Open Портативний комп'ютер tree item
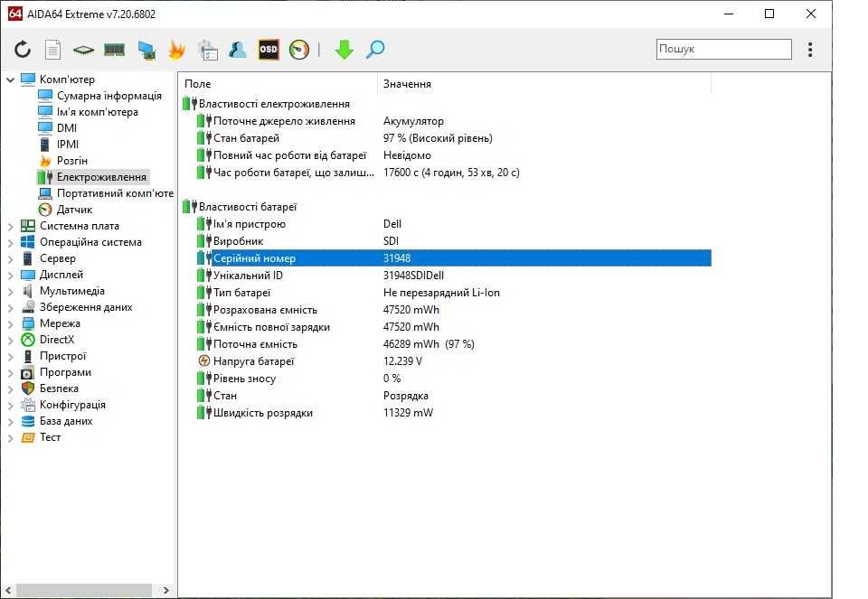 [x=115, y=193]
